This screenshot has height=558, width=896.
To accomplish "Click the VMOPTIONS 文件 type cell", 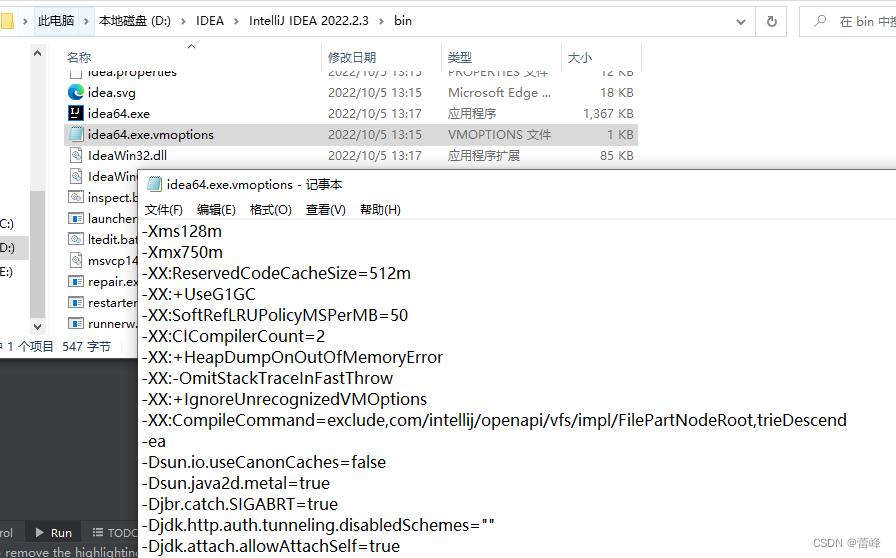I will (x=499, y=134).
